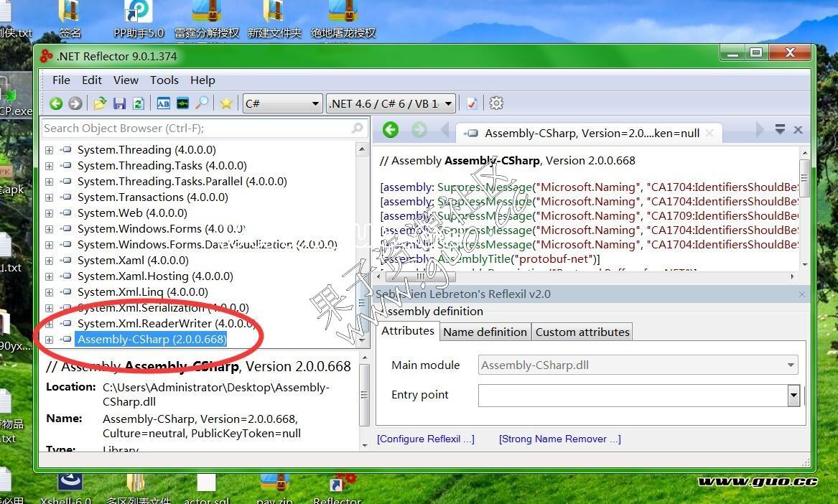Viewport: 838px width, 504px height.
Task: Click the Configure Reflexil link
Action: point(426,439)
